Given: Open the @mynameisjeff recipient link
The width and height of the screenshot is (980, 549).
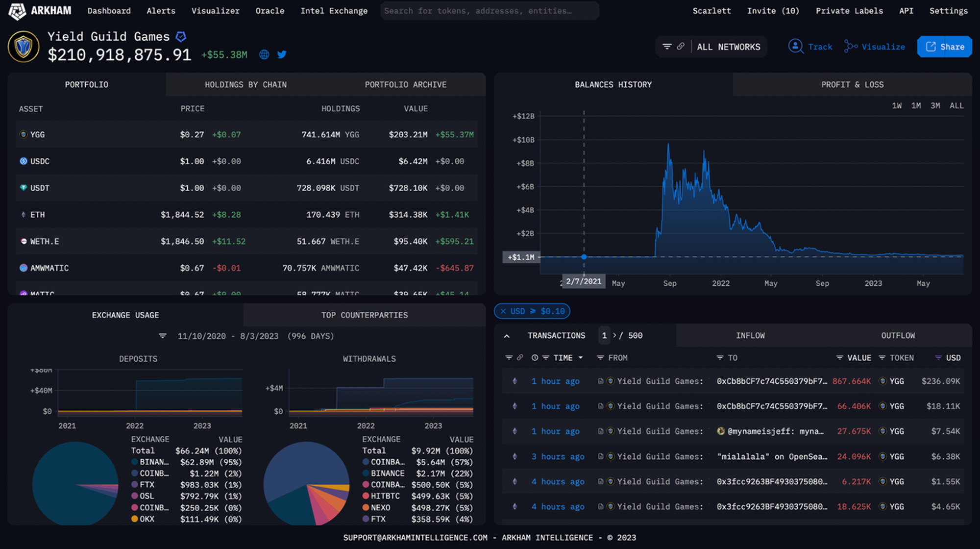Looking at the screenshot, I should coord(775,431).
